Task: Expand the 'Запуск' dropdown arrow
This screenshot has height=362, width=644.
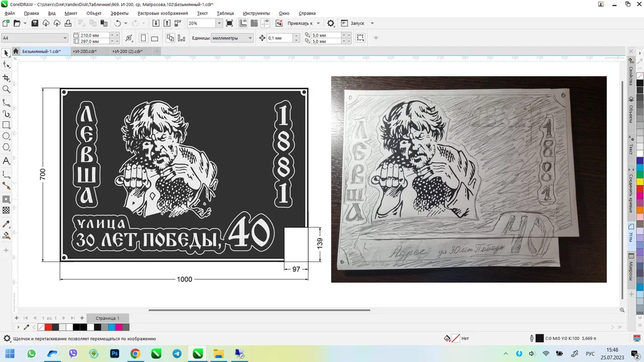Action: point(372,24)
